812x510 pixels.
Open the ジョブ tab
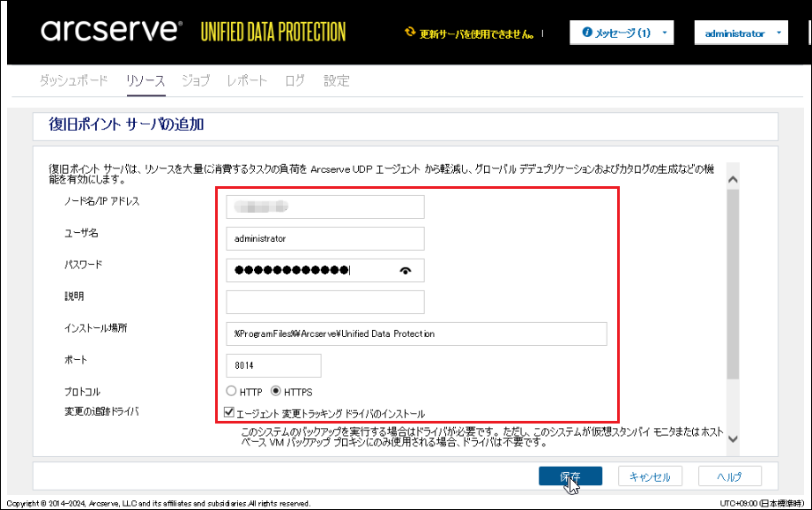pyautogui.click(x=196, y=80)
